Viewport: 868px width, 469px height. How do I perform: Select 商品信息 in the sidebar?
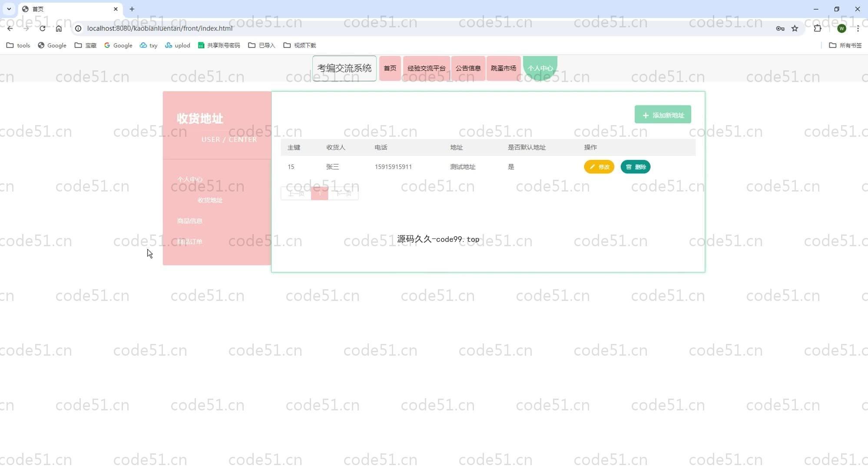[190, 221]
